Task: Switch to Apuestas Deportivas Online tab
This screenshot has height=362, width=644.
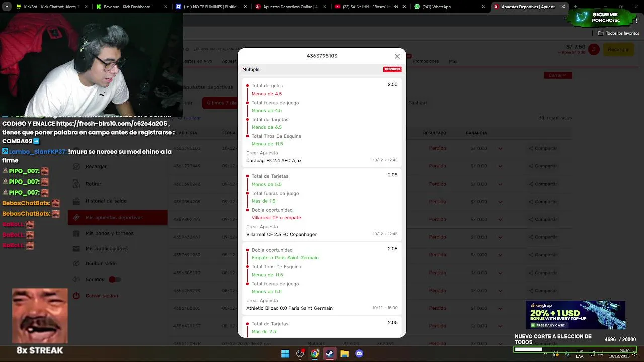Action: (290, 7)
